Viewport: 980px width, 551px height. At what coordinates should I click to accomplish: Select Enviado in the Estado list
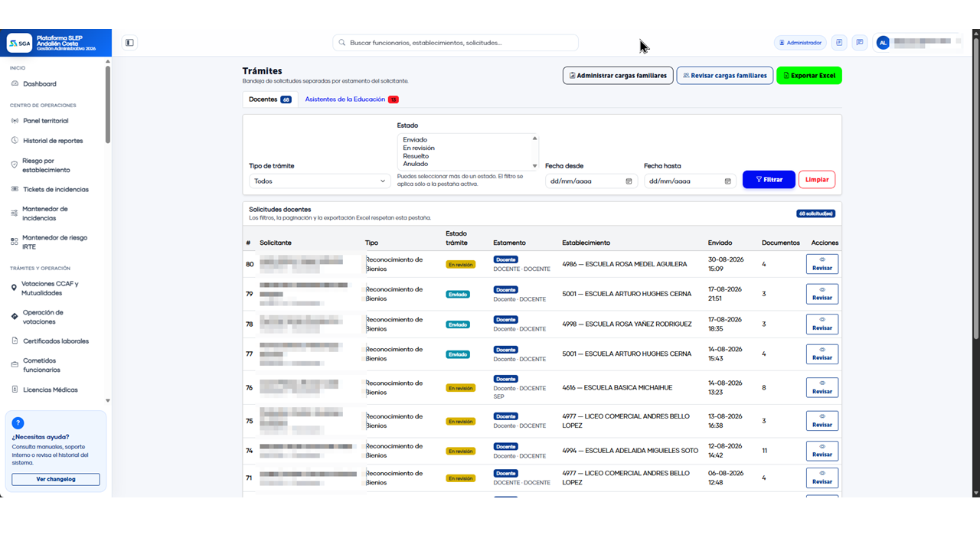pos(415,140)
